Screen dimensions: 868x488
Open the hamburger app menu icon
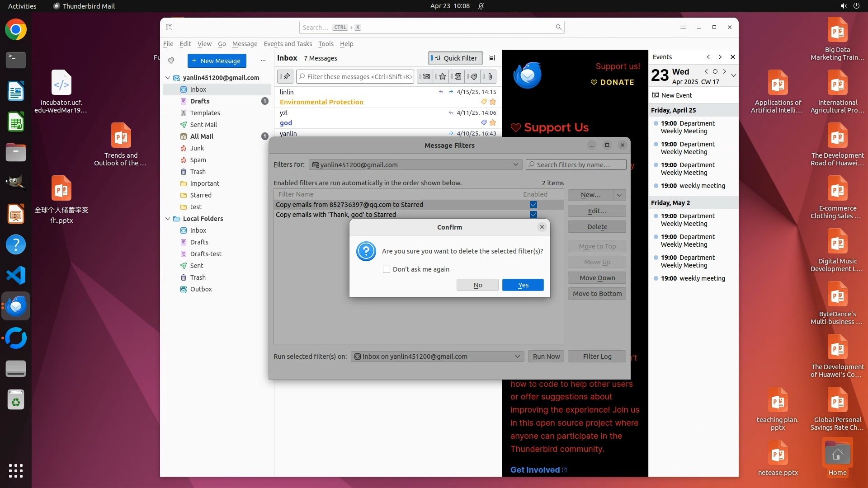coord(683,27)
